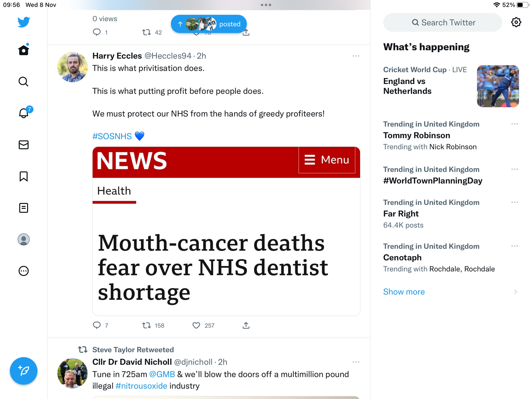Click the new posts pill
The width and height of the screenshot is (532, 399).
(x=209, y=24)
